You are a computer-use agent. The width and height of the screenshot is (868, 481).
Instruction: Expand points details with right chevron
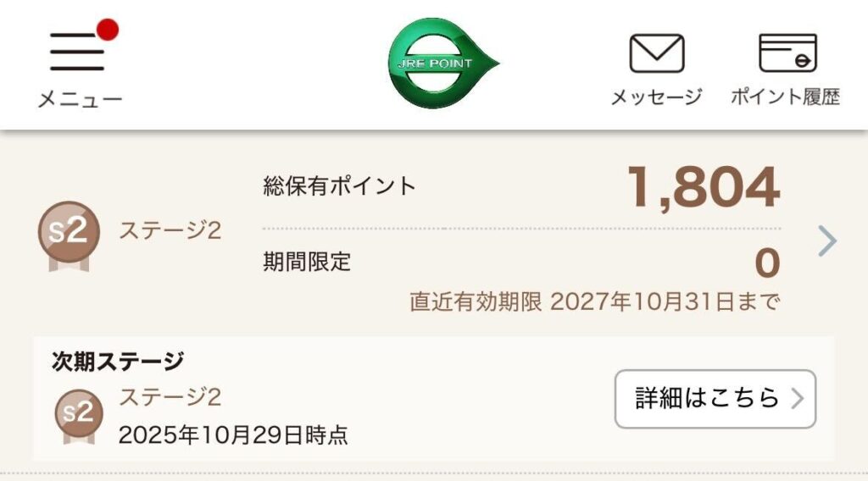tap(827, 242)
